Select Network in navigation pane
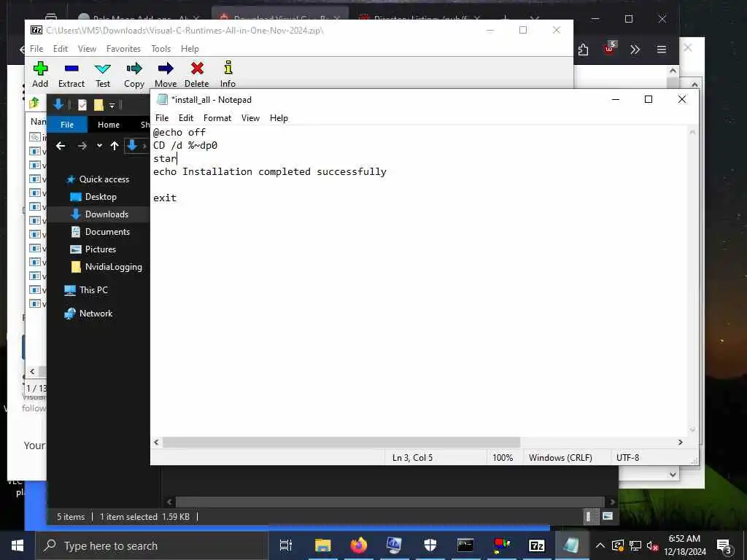 pos(96,314)
